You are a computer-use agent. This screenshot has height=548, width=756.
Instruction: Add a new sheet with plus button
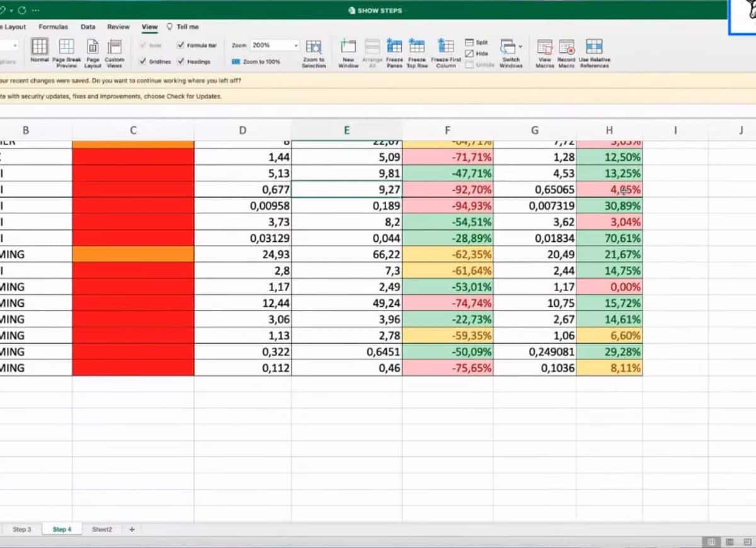tap(132, 530)
